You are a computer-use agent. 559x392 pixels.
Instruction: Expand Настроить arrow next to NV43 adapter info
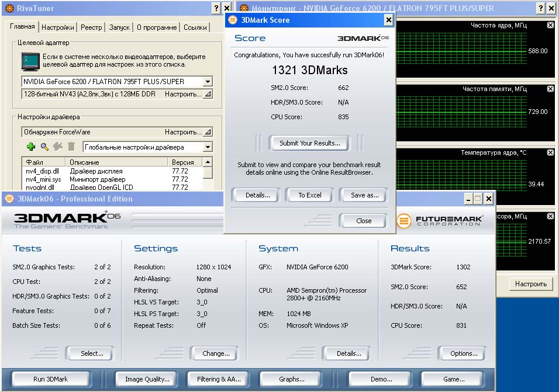click(x=208, y=94)
